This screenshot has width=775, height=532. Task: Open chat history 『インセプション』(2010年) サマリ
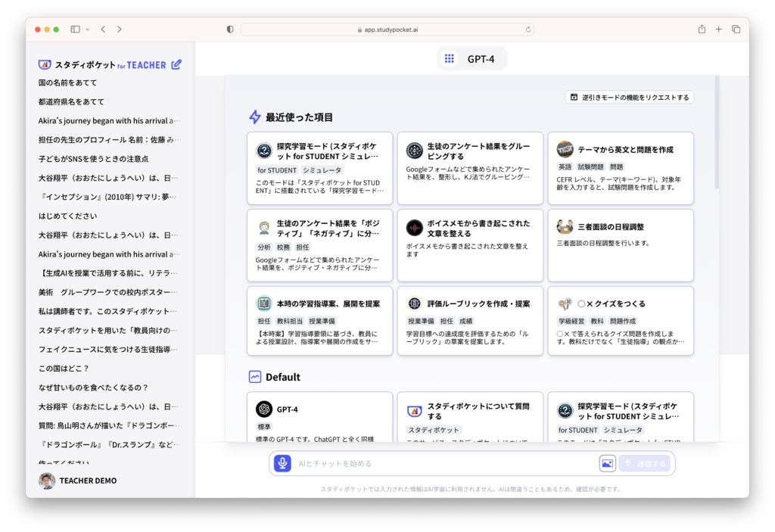[107, 197]
